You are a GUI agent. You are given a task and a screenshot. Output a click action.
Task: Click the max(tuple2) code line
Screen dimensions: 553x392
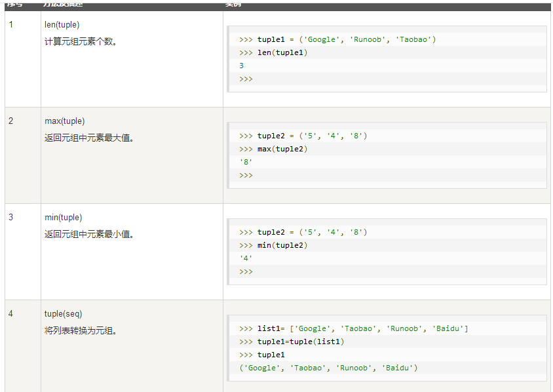pyautogui.click(x=274, y=149)
